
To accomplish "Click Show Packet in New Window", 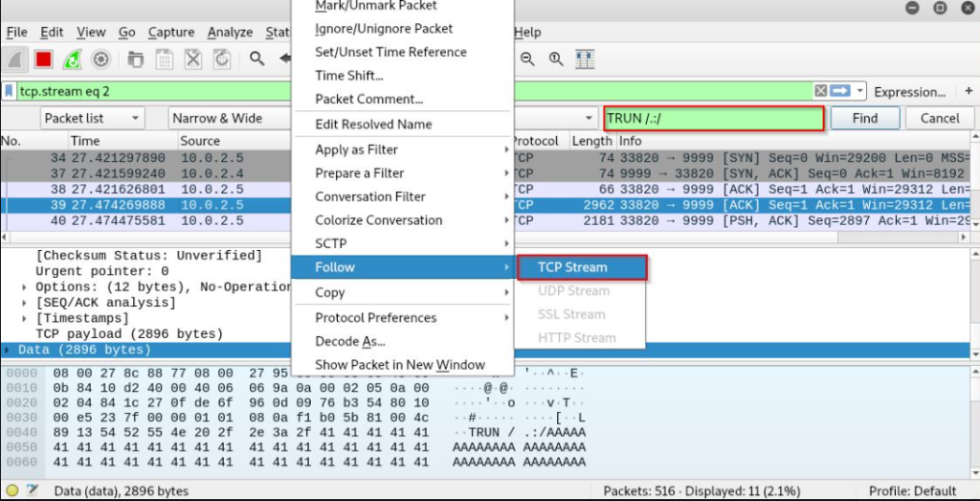I will [x=399, y=364].
